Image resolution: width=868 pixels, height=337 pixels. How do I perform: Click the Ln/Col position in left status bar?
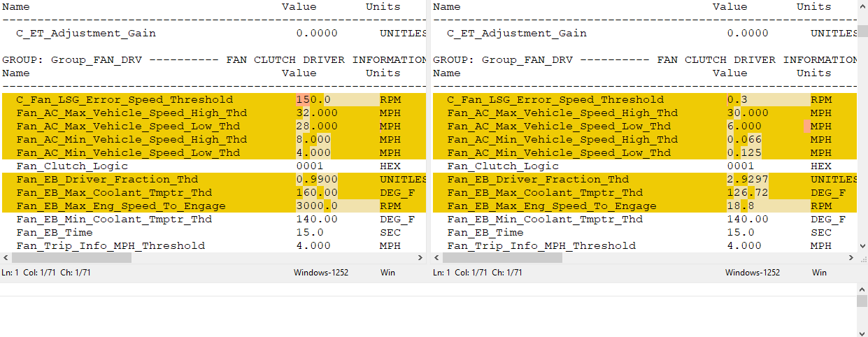46,273
